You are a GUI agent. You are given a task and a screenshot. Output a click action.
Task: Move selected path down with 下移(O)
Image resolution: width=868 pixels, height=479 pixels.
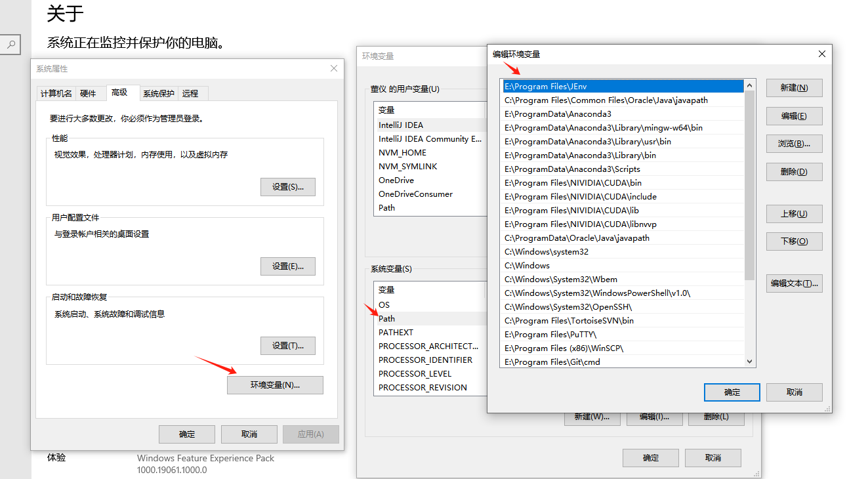tap(794, 241)
